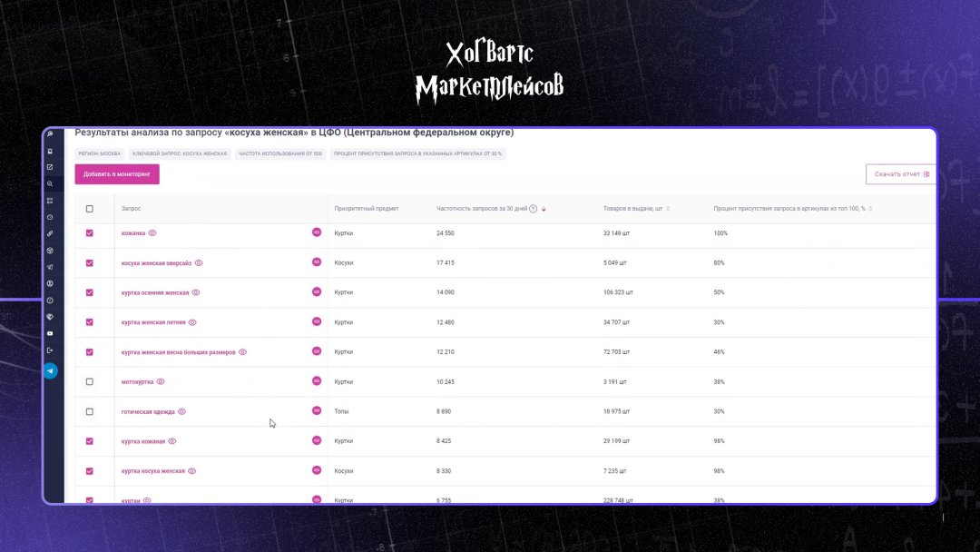Viewport: 980px width, 552px height.
Task: Click the help question mark beside Частотность запросов
Action: pos(533,209)
